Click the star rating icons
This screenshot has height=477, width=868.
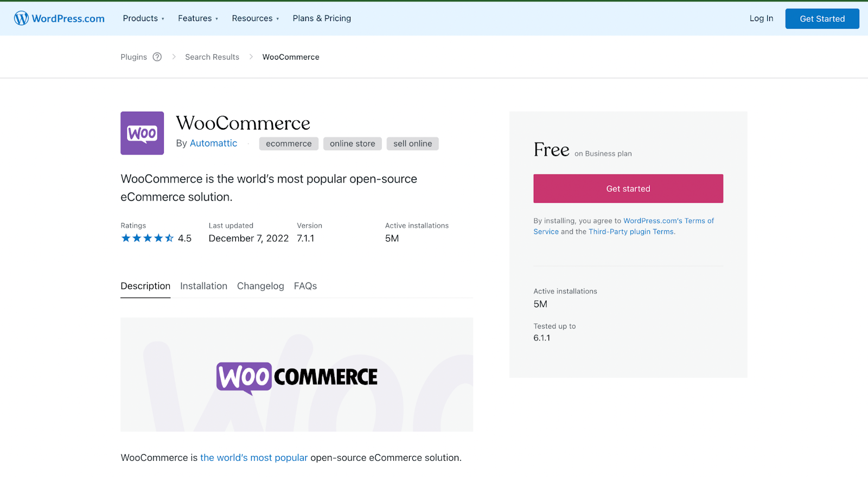coord(147,238)
